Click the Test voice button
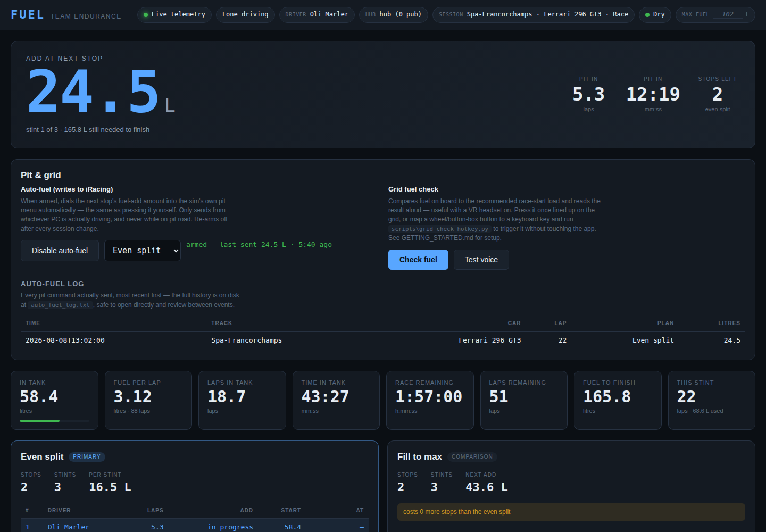Image resolution: width=766 pixels, height=532 pixels. (481, 260)
